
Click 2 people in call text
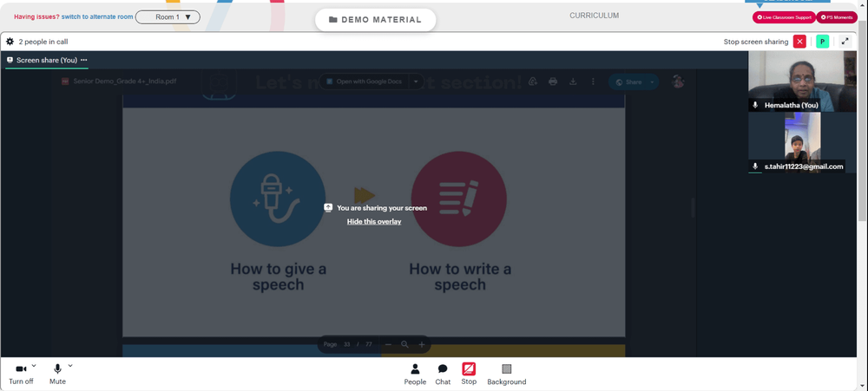coord(43,42)
